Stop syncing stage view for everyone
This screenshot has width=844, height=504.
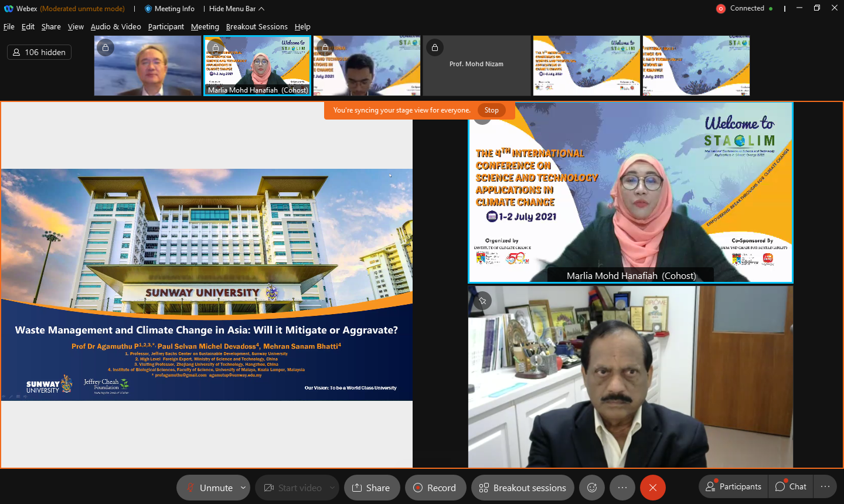pyautogui.click(x=491, y=110)
